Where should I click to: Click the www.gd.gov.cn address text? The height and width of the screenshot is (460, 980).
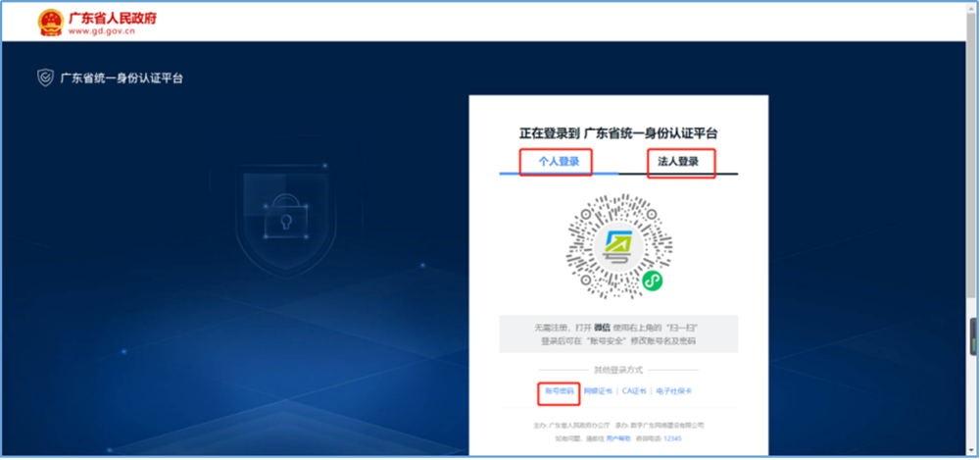(x=102, y=31)
